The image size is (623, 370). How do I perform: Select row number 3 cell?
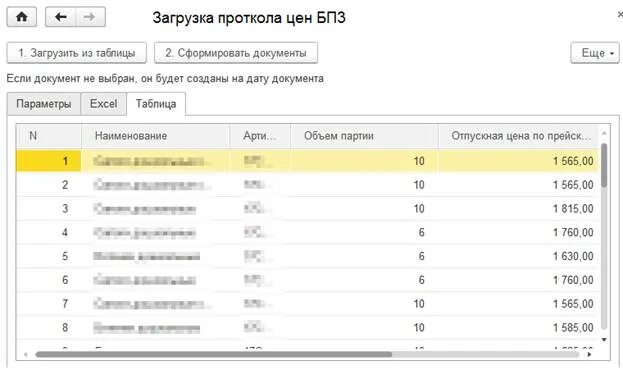[49, 209]
